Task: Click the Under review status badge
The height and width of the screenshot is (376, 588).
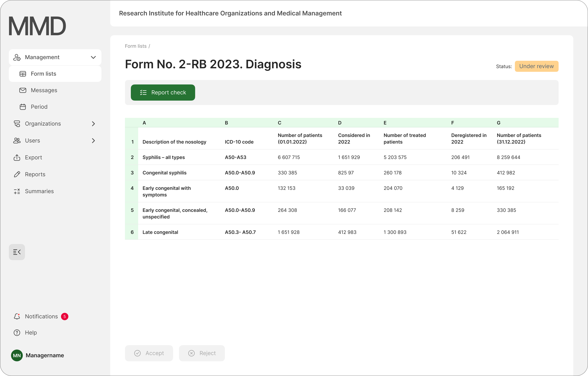Action: tap(536, 66)
